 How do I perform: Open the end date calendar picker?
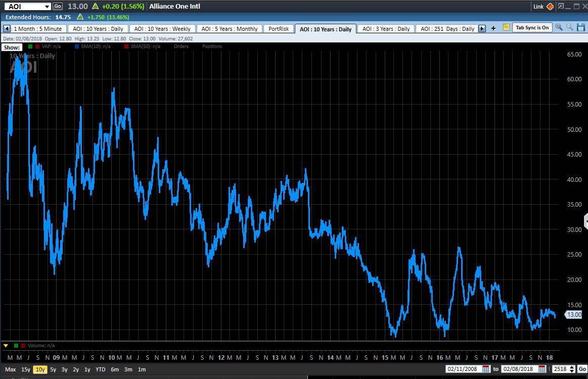542,369
